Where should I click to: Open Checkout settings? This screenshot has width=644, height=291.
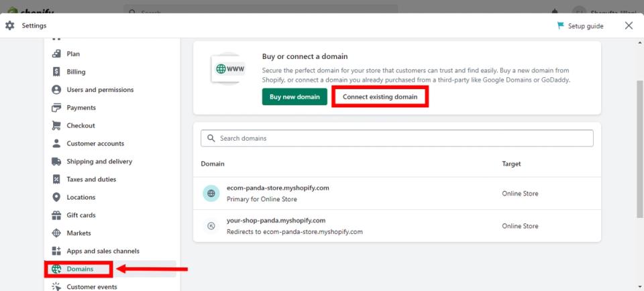coord(80,125)
